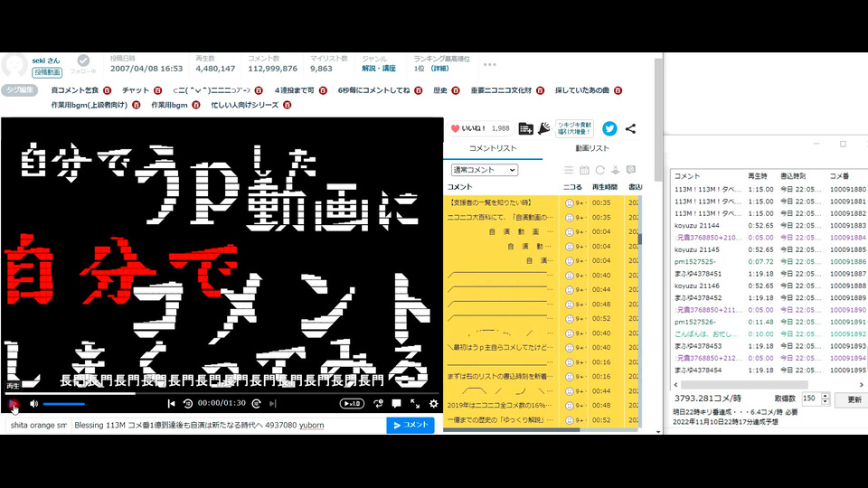
Task: Toggle comment list auto-scroll arrow icon
Action: click(615, 170)
